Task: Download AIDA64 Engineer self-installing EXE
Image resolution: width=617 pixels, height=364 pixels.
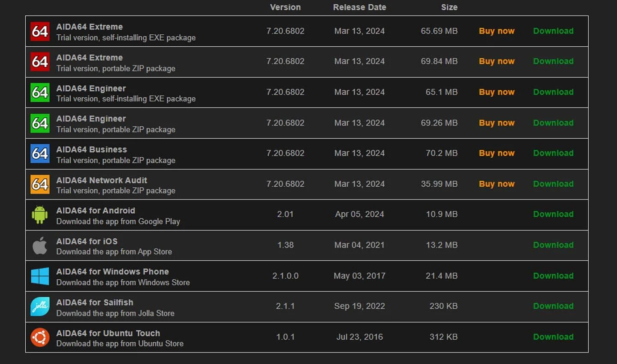Action: click(553, 92)
